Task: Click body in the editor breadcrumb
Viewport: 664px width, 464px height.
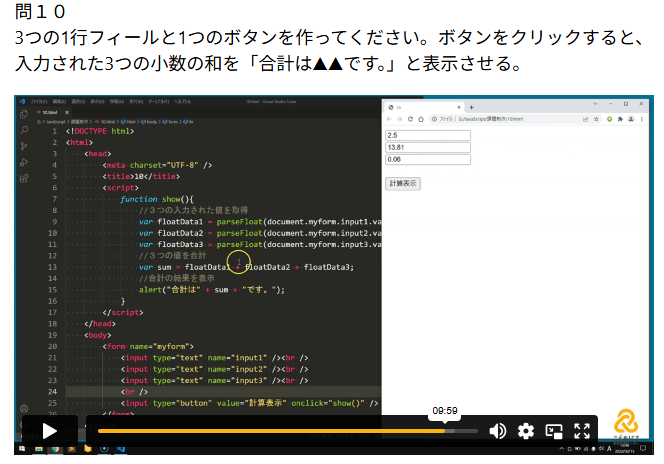Action: 149,122
